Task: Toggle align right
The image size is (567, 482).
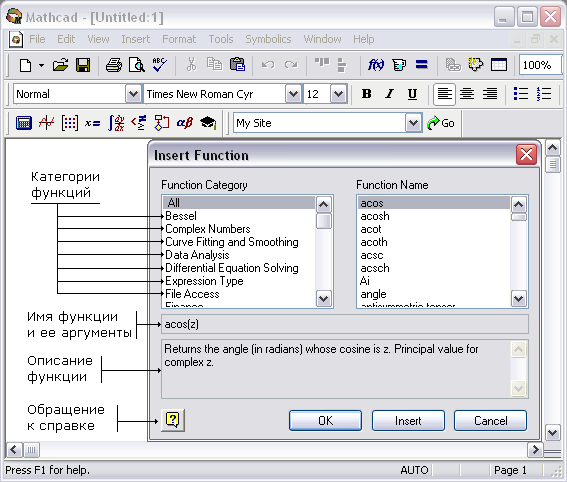Action: (x=490, y=94)
